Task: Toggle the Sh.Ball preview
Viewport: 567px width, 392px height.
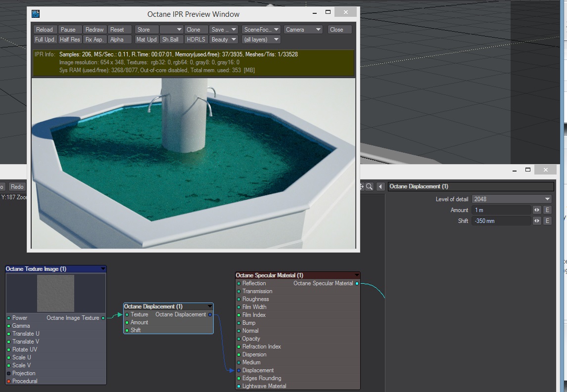Action: tap(170, 40)
